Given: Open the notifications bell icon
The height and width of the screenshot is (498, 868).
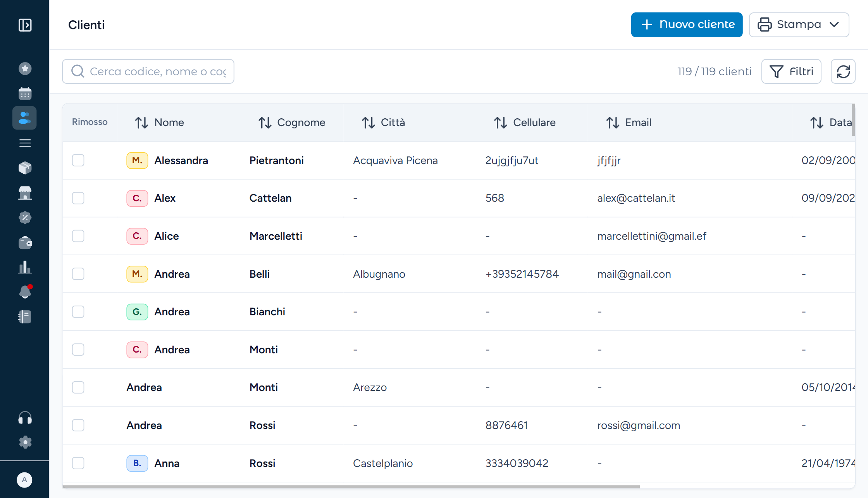Looking at the screenshot, I should 25,292.
